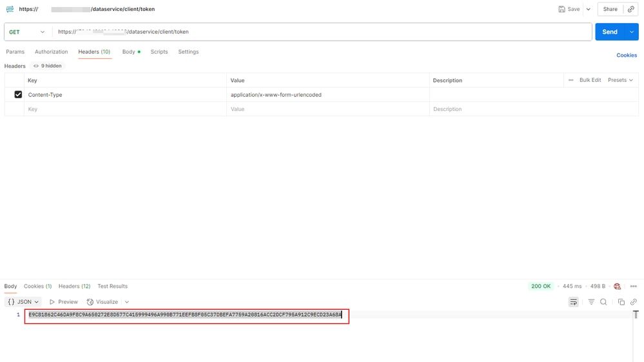Viewport: 644px width, 362px height.
Task: Open the GET method dropdown
Action: (26, 32)
